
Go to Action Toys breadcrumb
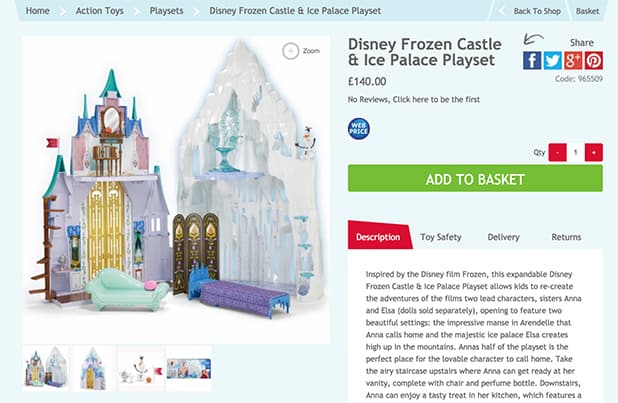[100, 11]
